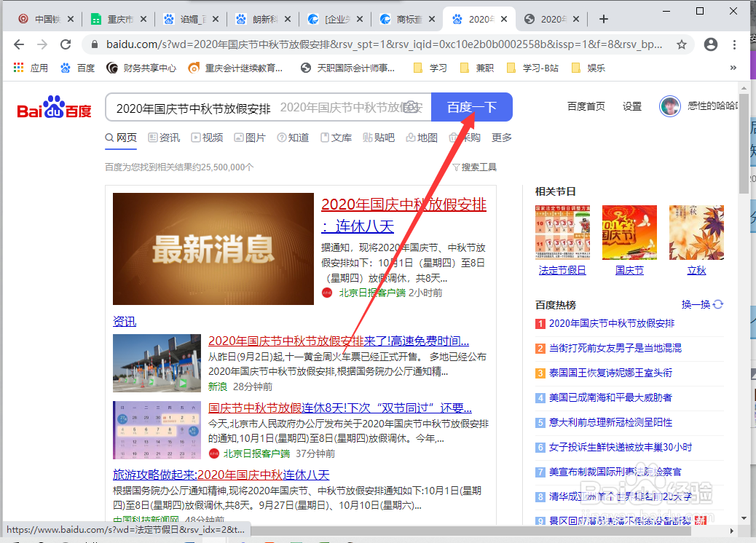Go back with the browser back arrow
This screenshot has width=756, height=543.
[x=19, y=45]
